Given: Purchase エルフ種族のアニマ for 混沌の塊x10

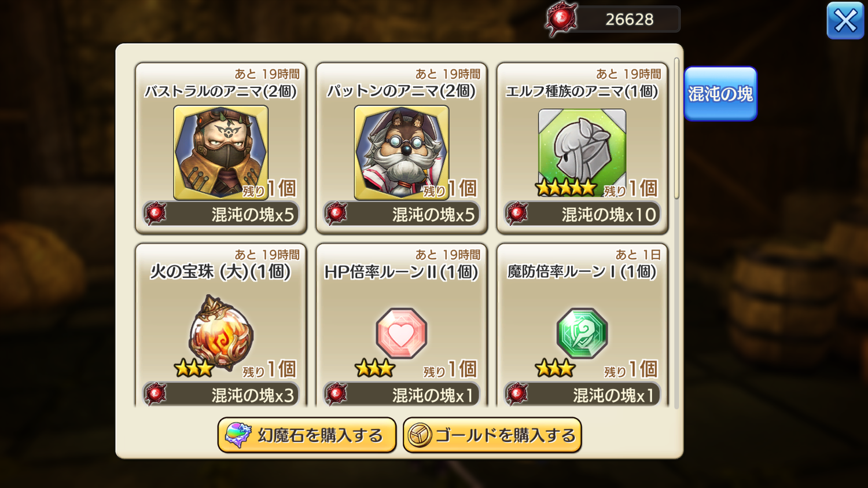Looking at the screenshot, I should (582, 214).
